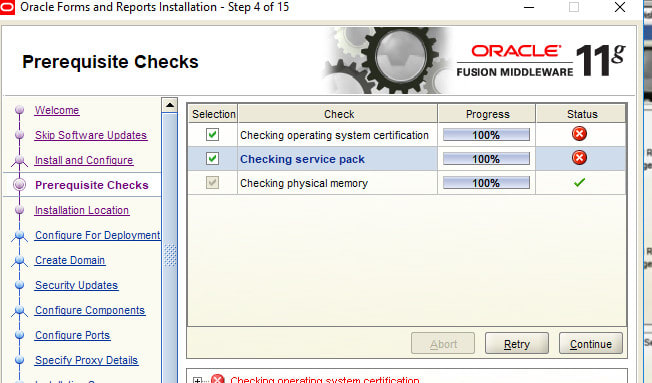Open the Install and Configure step
The height and width of the screenshot is (383, 652).
(84, 160)
